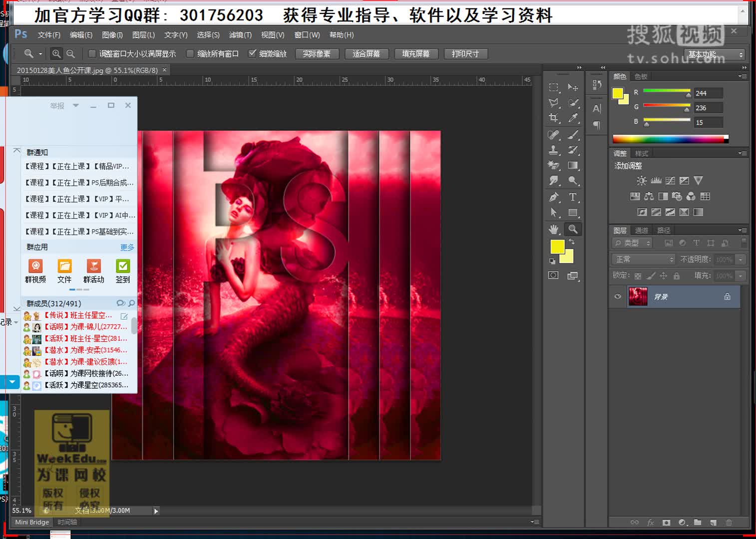Toggle lock image pixels icon
The image size is (756, 539).
pyautogui.click(x=651, y=276)
